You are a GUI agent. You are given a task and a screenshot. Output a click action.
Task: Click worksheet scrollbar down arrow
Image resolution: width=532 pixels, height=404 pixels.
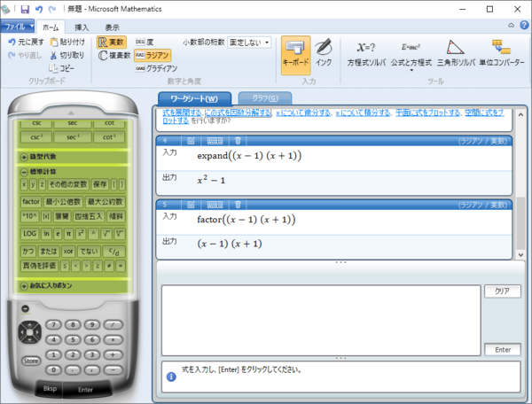[x=520, y=254]
